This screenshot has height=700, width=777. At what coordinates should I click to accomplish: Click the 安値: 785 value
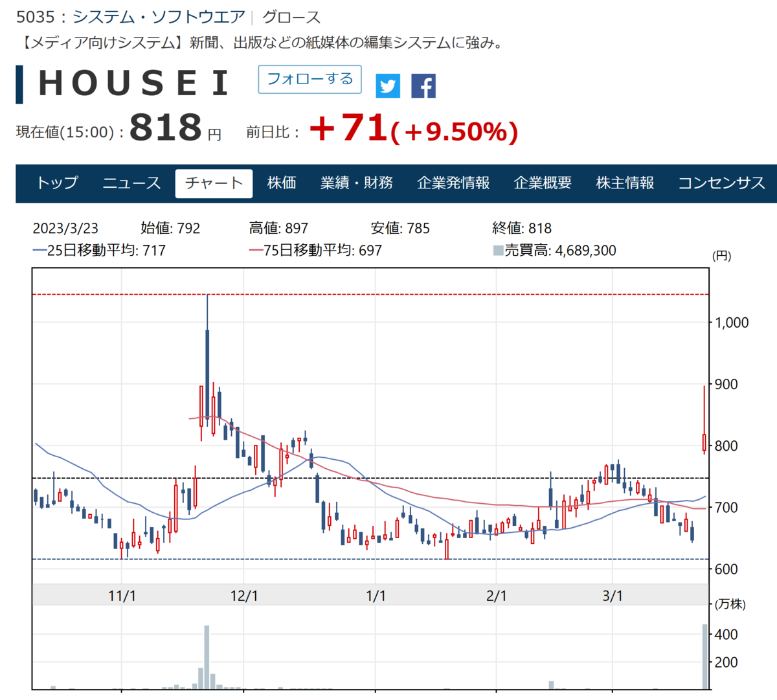click(400, 229)
